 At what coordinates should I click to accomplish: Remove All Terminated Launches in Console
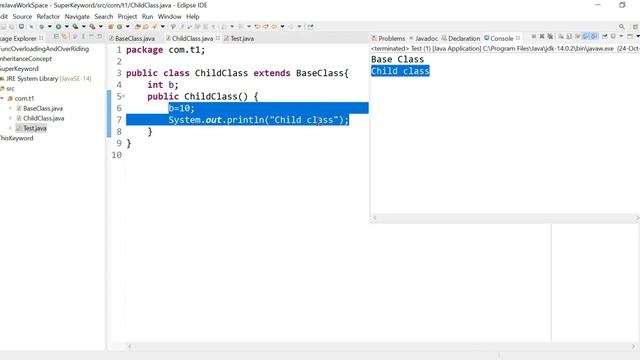(x=550, y=36)
